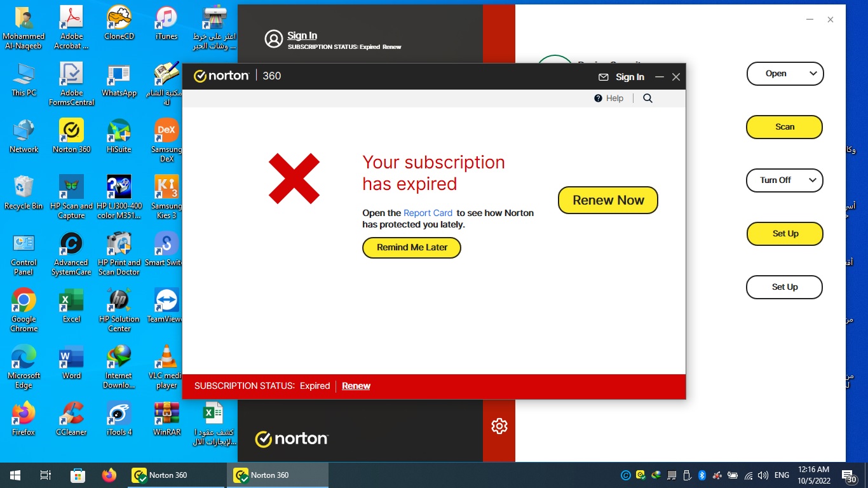Image resolution: width=868 pixels, height=488 pixels.
Task: Click Sign In in background Norton window
Action: tap(302, 36)
